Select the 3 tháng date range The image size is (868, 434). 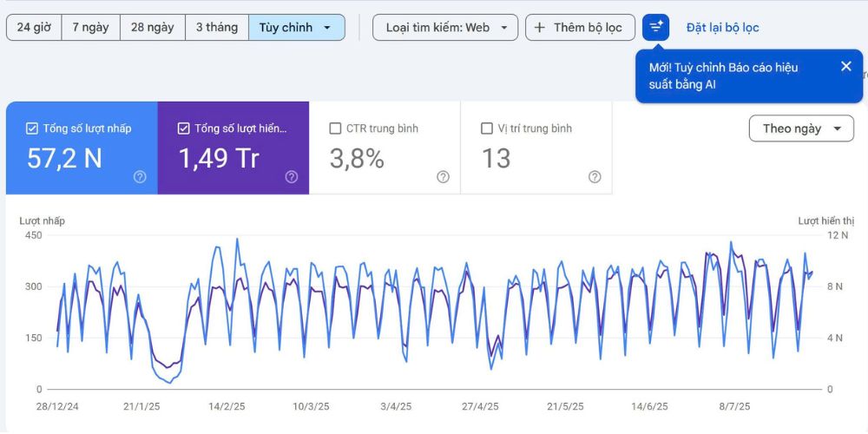tap(217, 28)
